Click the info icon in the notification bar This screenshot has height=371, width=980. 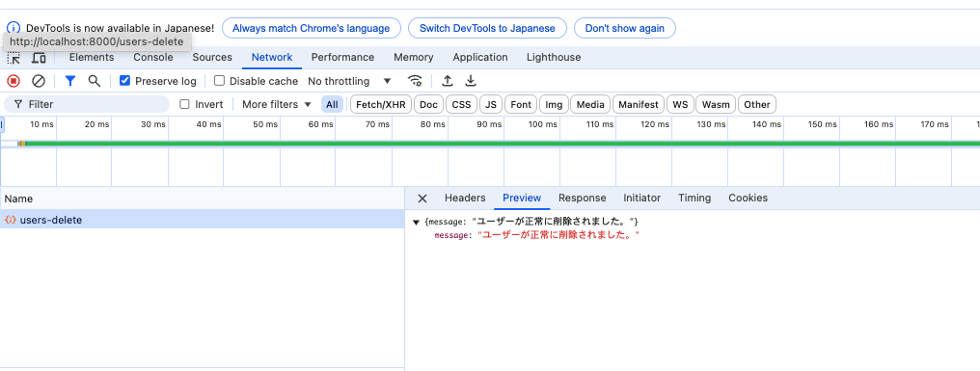14,28
